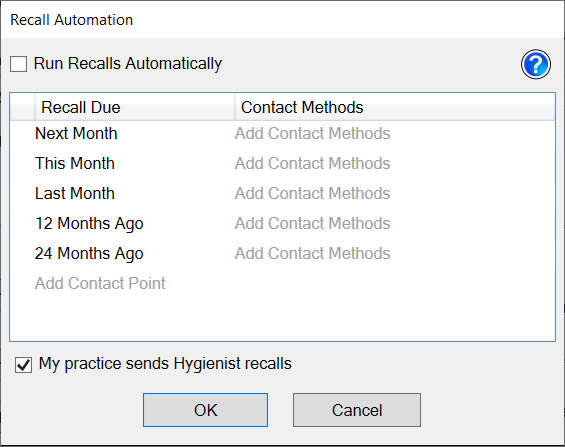Add contact methods for 24 Months Ago

pyautogui.click(x=312, y=253)
